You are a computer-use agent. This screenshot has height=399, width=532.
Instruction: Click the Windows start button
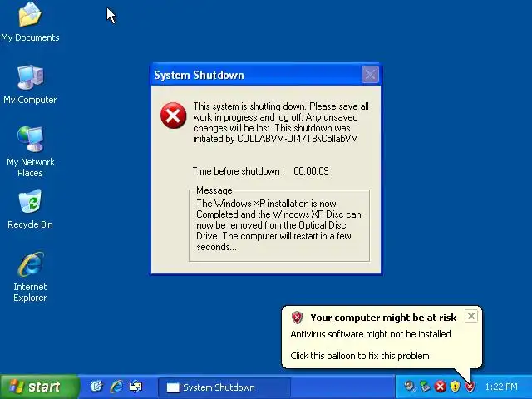(x=39, y=387)
